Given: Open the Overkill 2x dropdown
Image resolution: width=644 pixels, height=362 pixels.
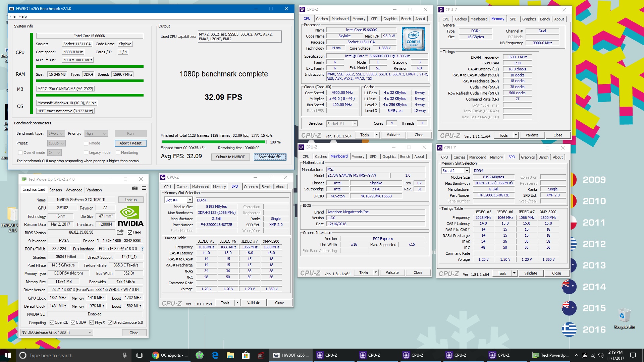Looking at the screenshot, I should 54,153.
